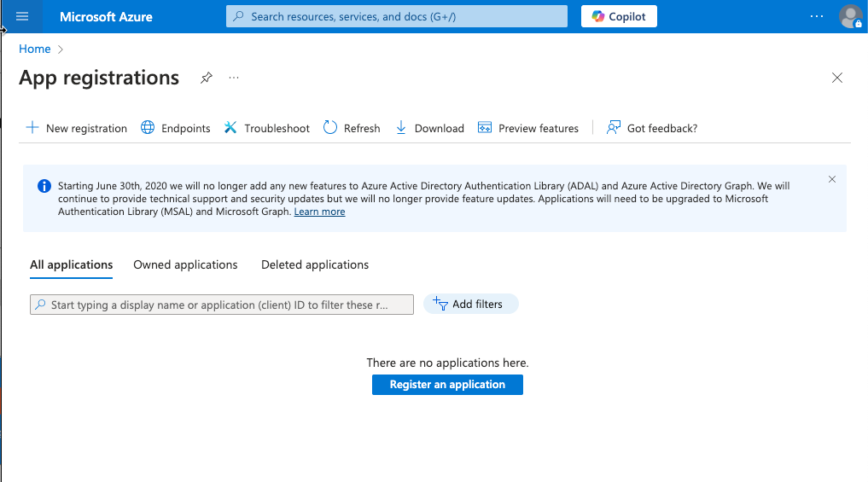Click the Register an application button

[447, 385]
